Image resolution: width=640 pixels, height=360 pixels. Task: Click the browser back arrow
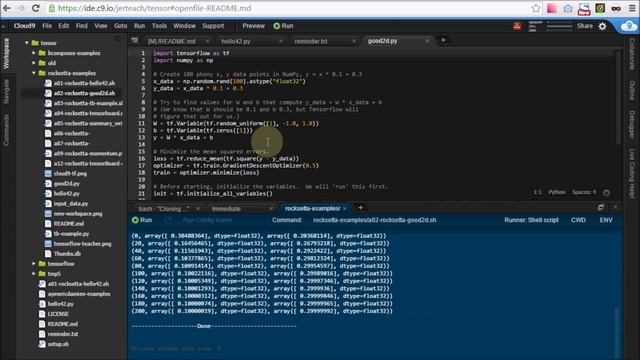pos(7,8)
